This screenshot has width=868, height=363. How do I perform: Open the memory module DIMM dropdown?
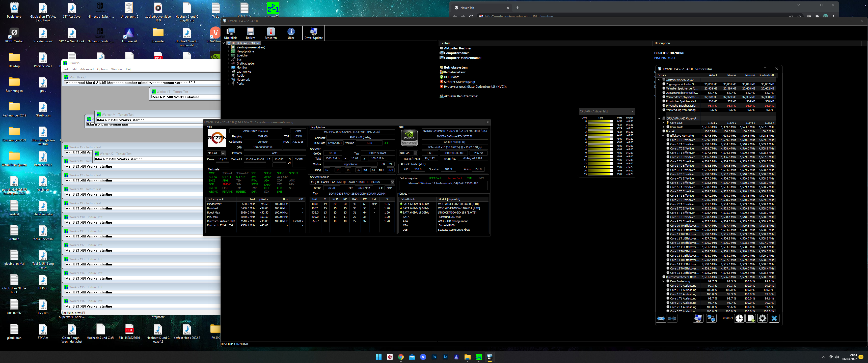click(x=392, y=182)
